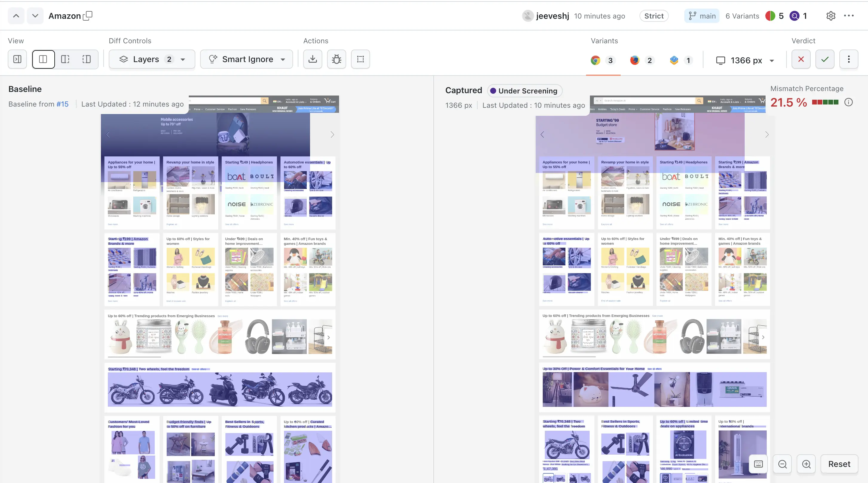Toggle the collapse sidebar panel view
868x483 pixels.
pyautogui.click(x=17, y=59)
